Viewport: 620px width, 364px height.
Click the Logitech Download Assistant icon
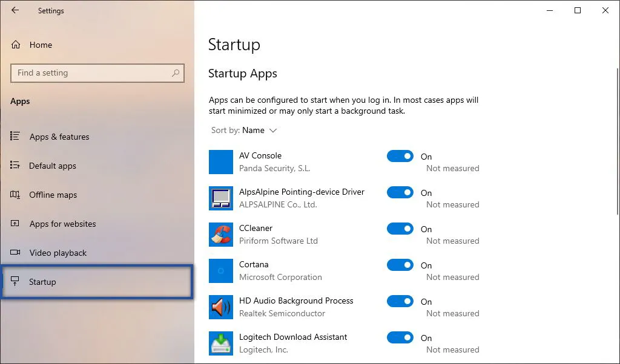click(x=220, y=343)
